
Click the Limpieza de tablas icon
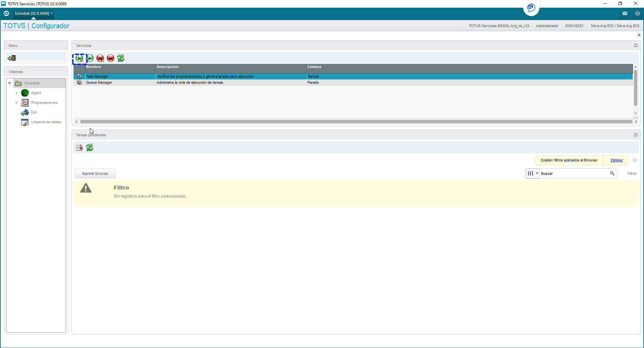tap(25, 122)
